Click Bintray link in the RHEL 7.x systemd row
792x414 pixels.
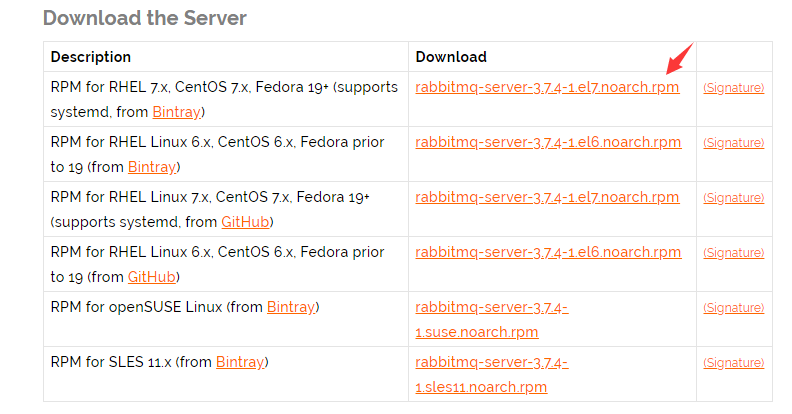(x=176, y=112)
